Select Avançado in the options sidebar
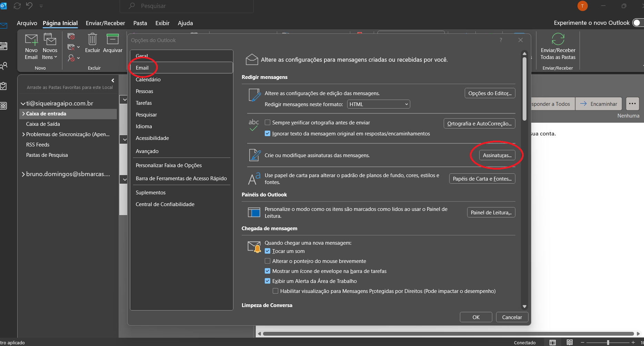The image size is (644, 346). tap(181, 151)
